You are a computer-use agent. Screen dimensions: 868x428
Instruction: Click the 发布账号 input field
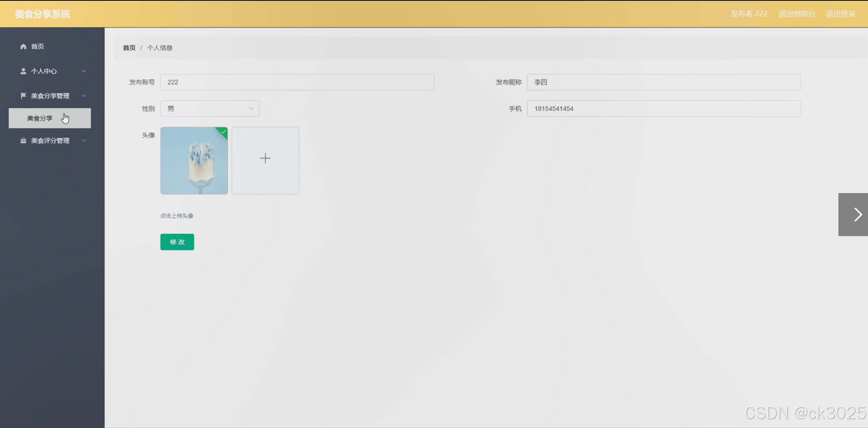297,82
